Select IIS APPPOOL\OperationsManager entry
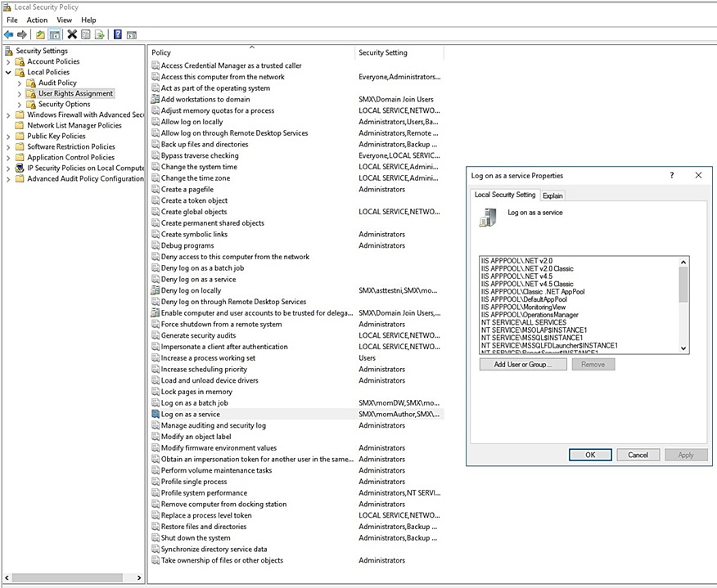 530,315
